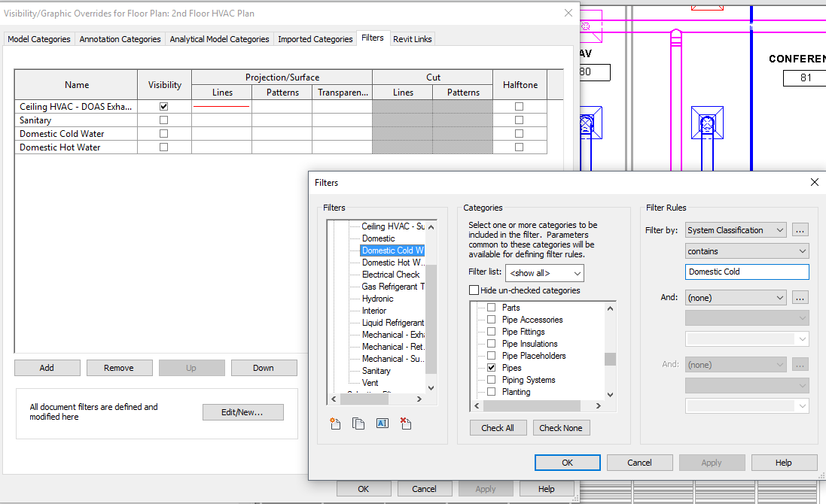Click categories list scroll-down arrow

[x=611, y=394]
